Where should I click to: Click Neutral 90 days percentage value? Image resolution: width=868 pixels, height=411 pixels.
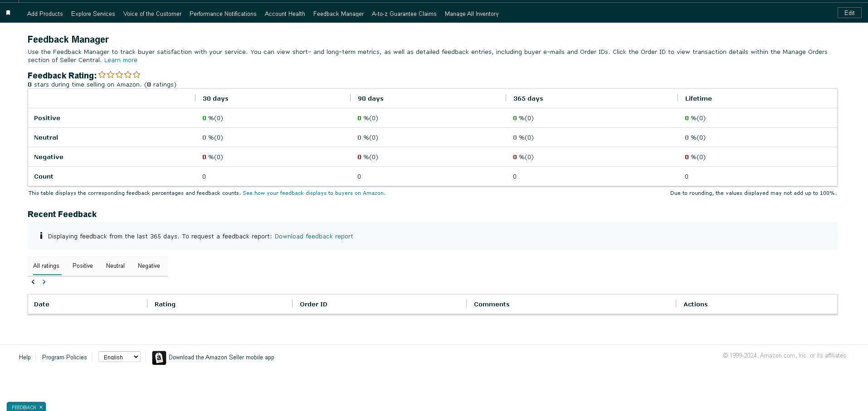coord(368,137)
